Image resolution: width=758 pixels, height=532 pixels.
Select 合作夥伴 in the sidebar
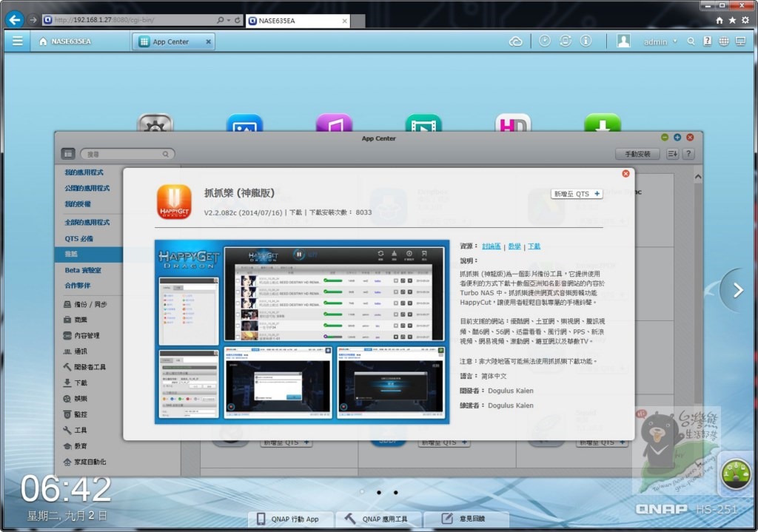click(x=77, y=286)
